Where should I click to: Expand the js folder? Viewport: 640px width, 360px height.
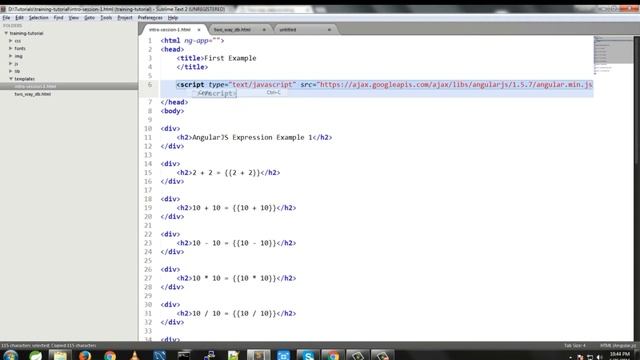click(11, 64)
